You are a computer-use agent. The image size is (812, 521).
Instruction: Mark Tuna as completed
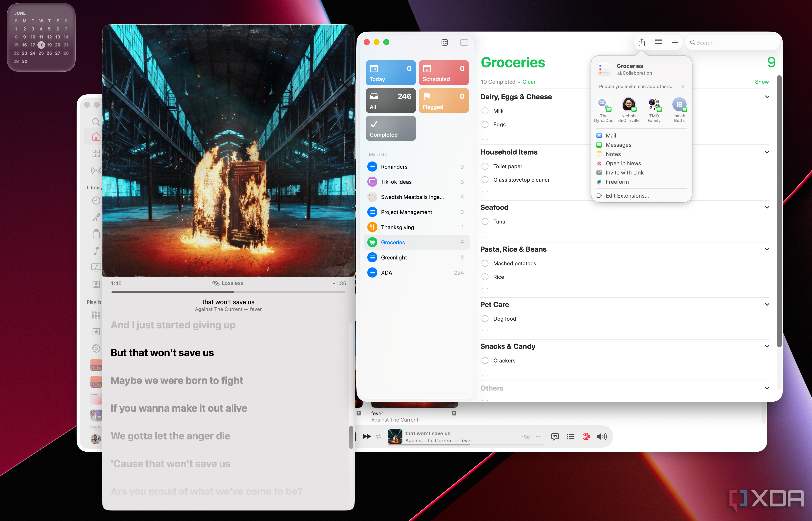485,222
